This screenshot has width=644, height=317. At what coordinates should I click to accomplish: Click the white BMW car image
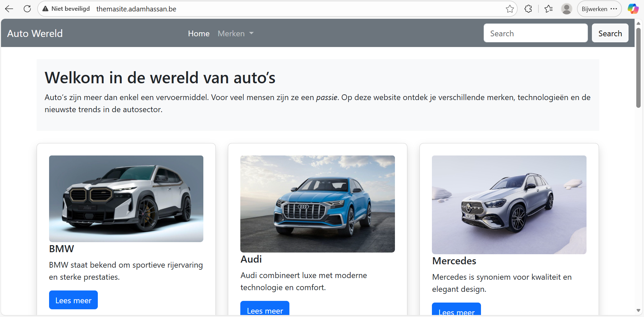click(x=126, y=198)
